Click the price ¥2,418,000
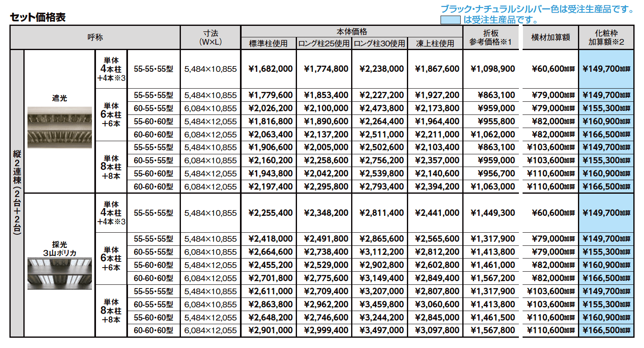The height and width of the screenshot is (348, 644). coord(271,239)
